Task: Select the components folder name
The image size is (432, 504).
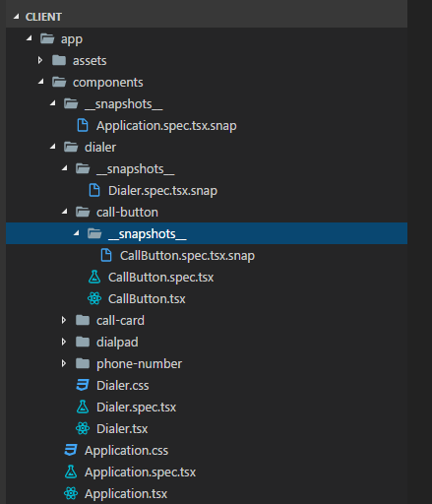Action: [108, 83]
